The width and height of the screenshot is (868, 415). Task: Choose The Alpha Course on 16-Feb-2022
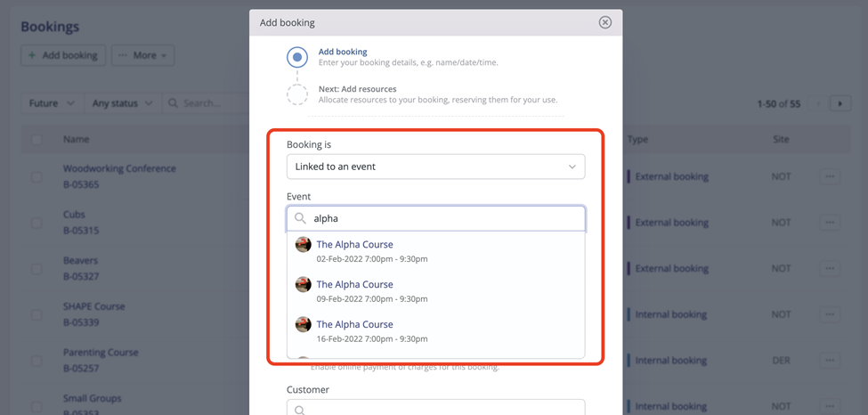[354, 325]
